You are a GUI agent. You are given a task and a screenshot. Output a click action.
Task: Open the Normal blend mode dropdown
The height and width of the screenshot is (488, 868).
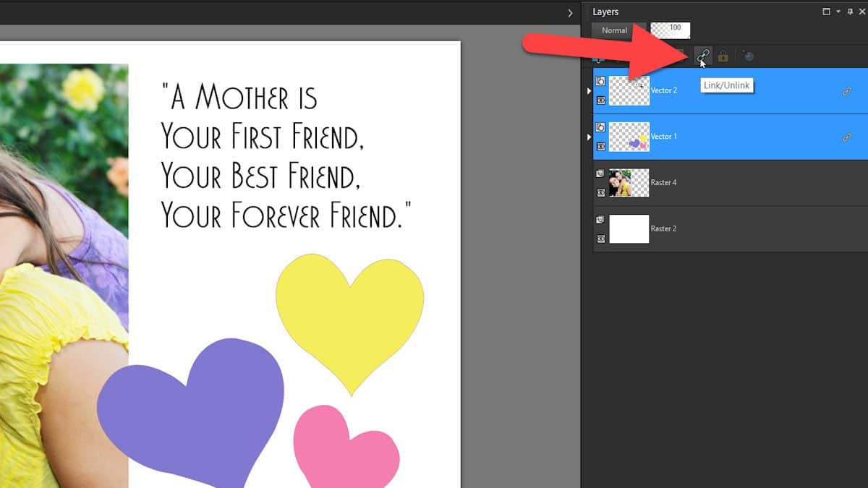click(x=615, y=31)
